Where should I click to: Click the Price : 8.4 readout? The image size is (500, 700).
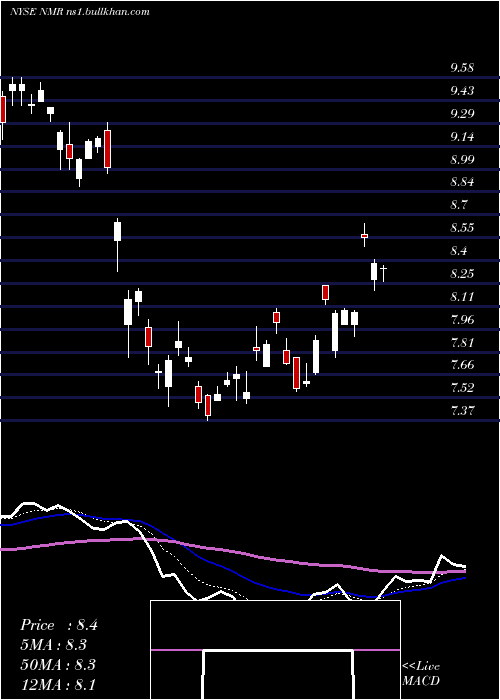pos(58,625)
